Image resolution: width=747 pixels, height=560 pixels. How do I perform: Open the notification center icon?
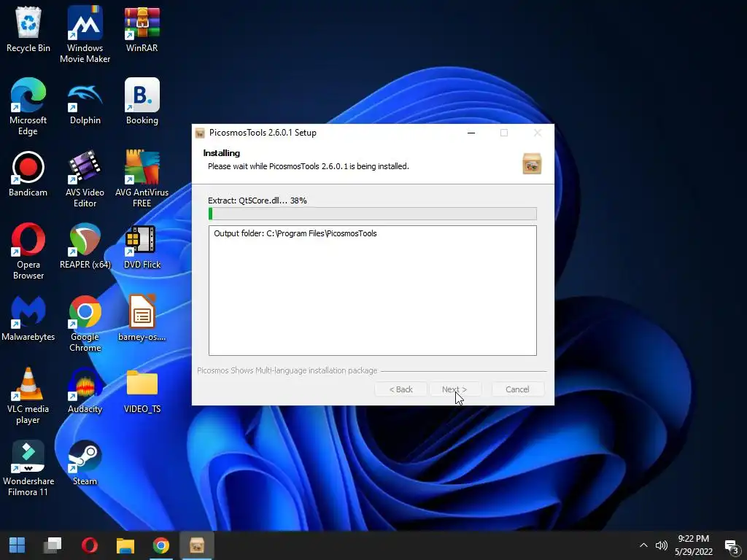(731, 547)
